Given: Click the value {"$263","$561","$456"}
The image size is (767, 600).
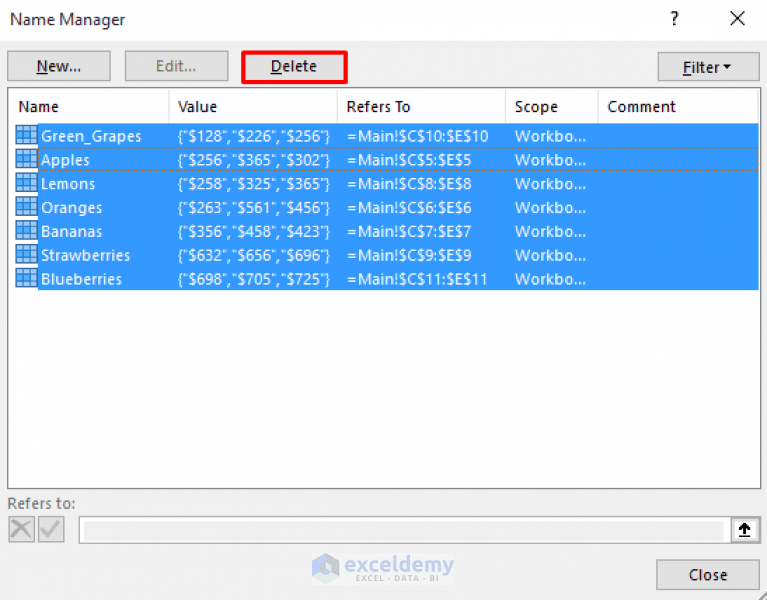Looking at the screenshot, I should [254, 208].
